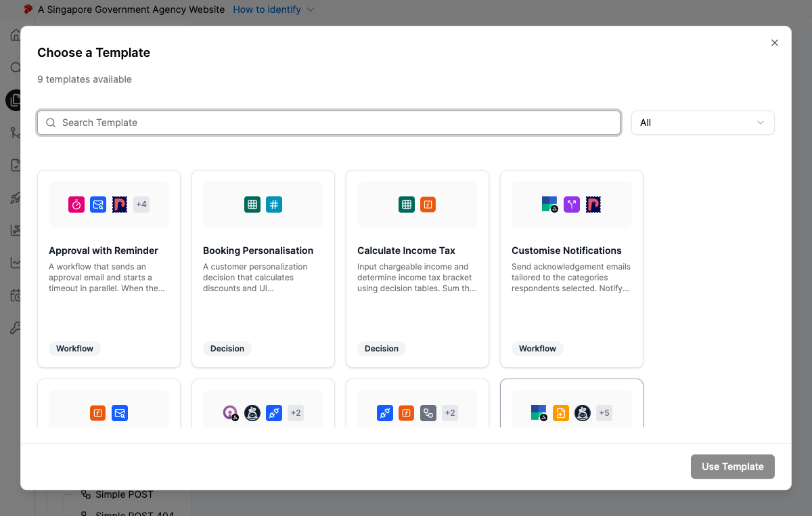
Task: Click the purple circle icon in the bottom row
Action: click(231, 413)
